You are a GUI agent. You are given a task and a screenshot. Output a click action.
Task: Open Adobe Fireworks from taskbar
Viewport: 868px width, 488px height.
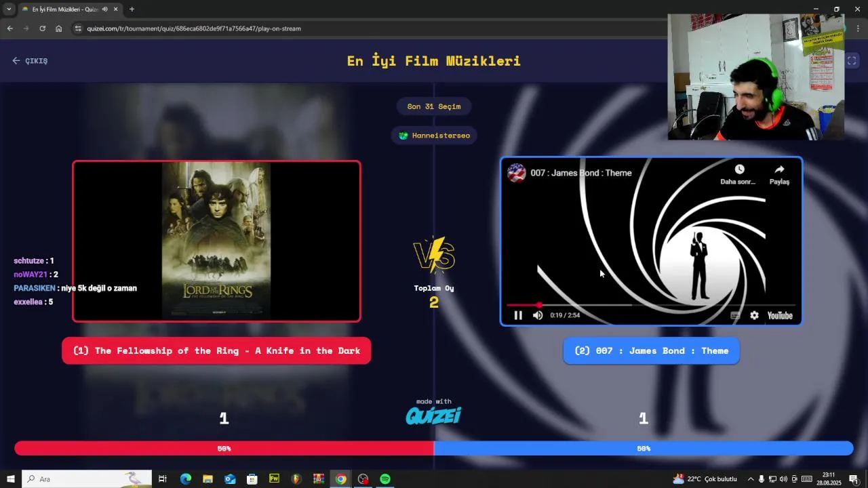click(274, 479)
